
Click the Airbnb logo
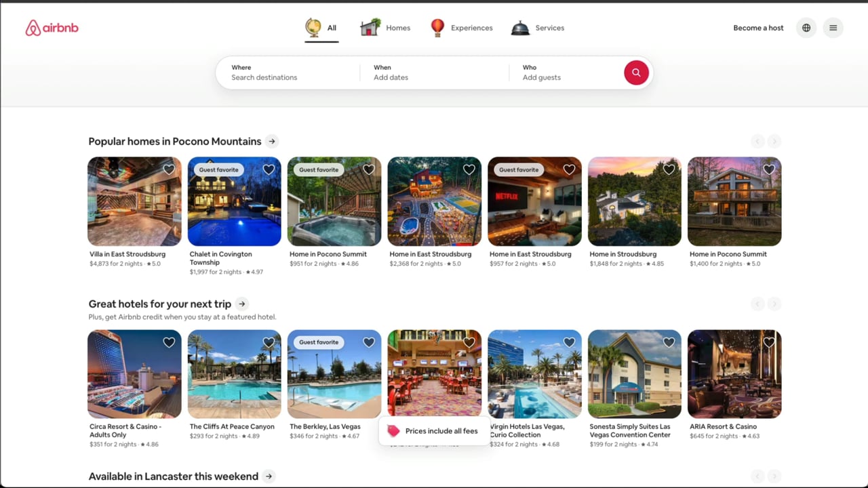[52, 28]
